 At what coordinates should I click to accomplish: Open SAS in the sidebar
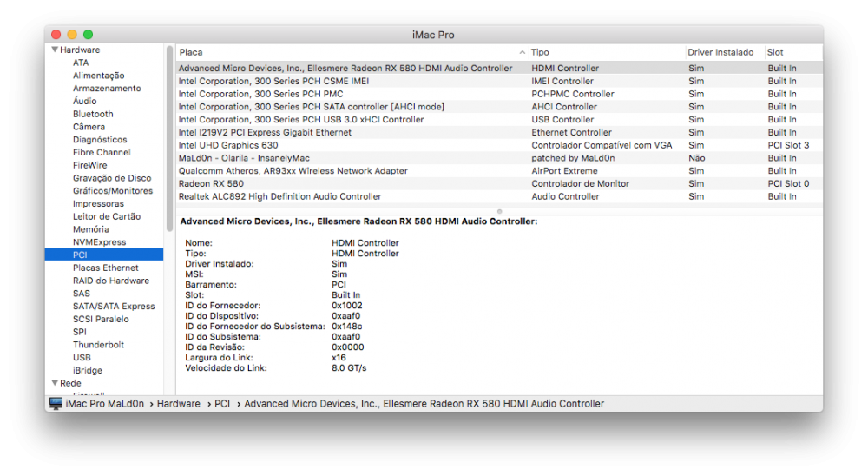pyautogui.click(x=82, y=293)
